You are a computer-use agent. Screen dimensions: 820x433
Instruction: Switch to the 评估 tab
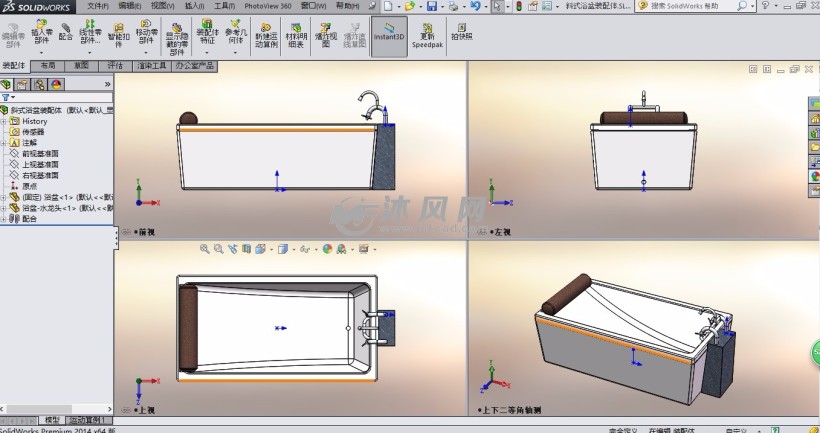click(x=115, y=66)
